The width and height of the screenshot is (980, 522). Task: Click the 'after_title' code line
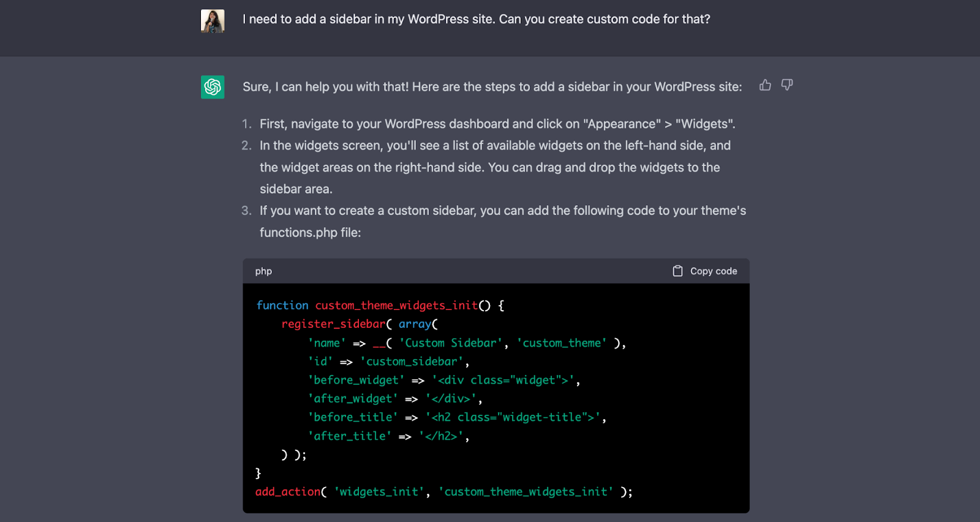(x=388, y=436)
